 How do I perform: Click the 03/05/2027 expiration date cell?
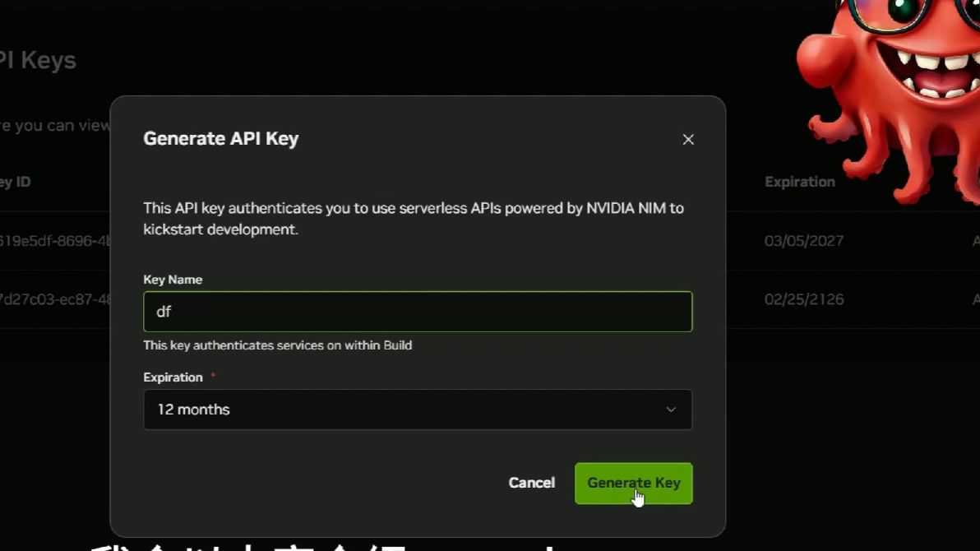tap(803, 241)
